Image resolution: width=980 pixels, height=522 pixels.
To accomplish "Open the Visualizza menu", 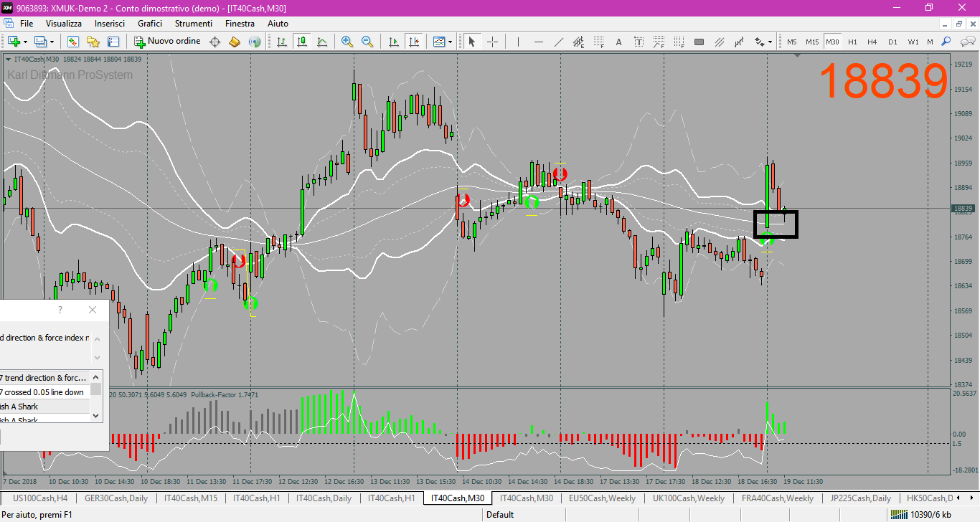I will [x=64, y=24].
